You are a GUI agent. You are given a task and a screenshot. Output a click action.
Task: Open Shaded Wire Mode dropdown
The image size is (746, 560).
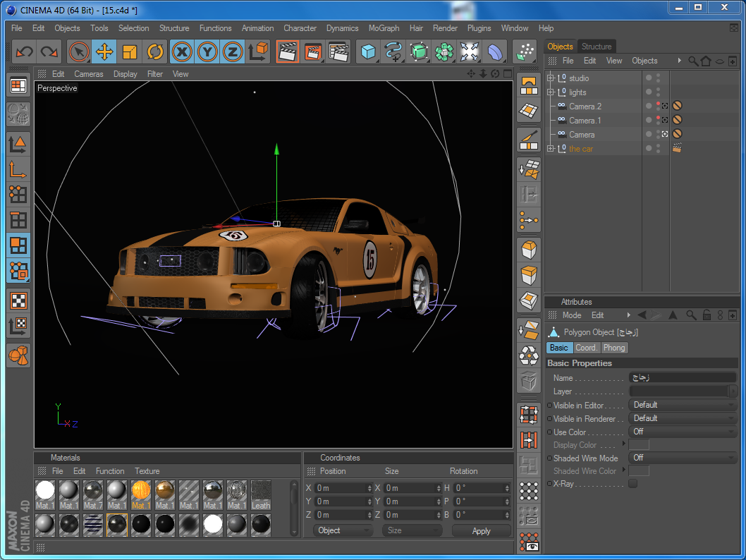coord(683,458)
